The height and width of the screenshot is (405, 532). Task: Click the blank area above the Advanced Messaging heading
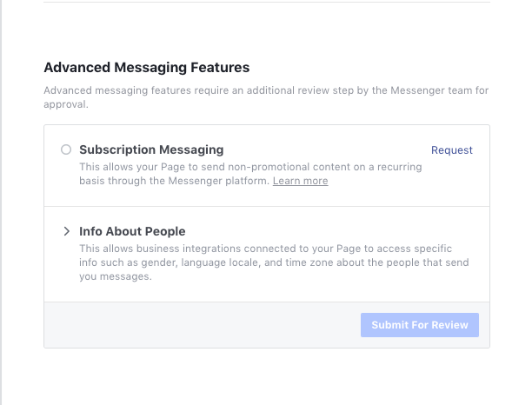click(267, 30)
